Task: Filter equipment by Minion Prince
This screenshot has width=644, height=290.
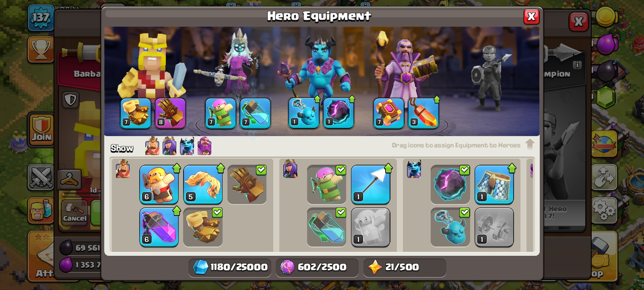Action: [x=187, y=146]
